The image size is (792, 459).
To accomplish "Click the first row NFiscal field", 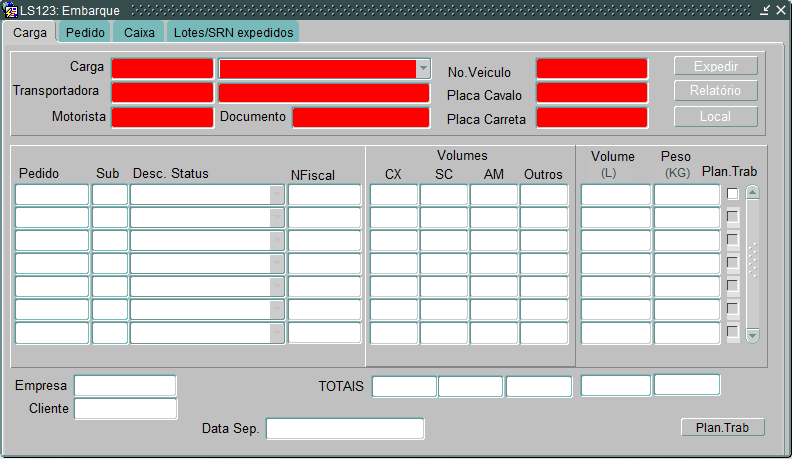I will pyautogui.click(x=324, y=194).
